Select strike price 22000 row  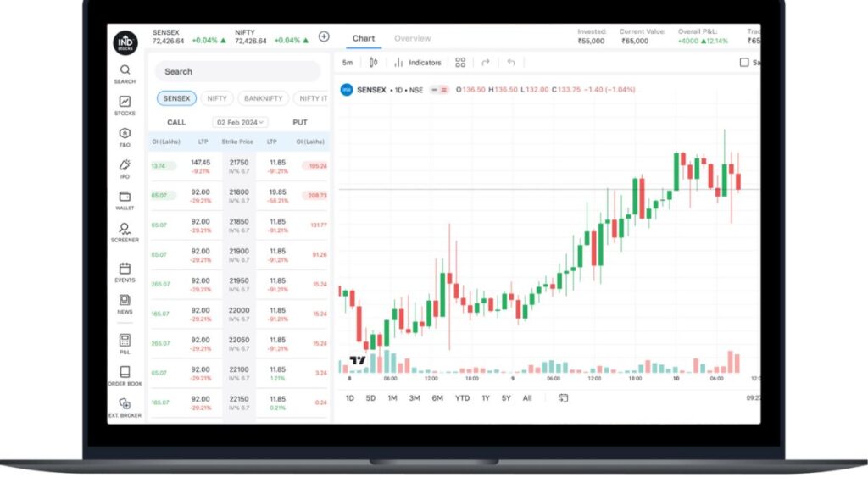coord(238,314)
